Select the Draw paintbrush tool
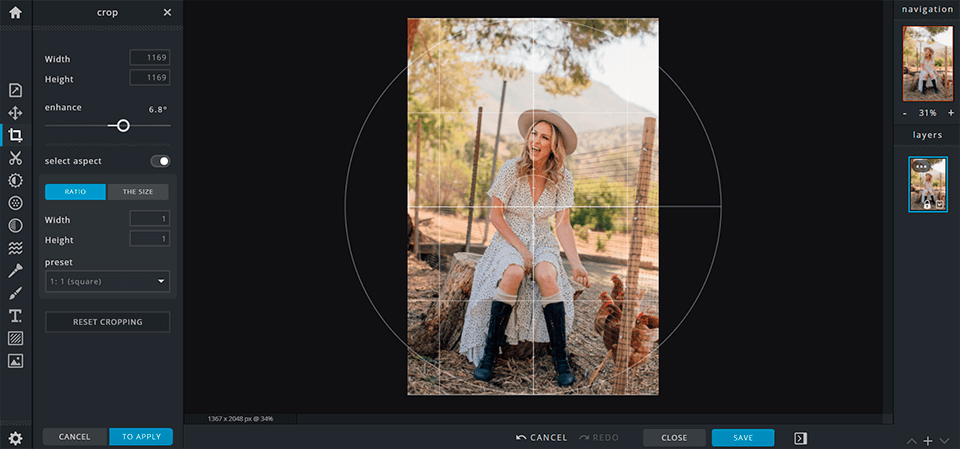This screenshot has width=960, height=449. click(x=15, y=293)
